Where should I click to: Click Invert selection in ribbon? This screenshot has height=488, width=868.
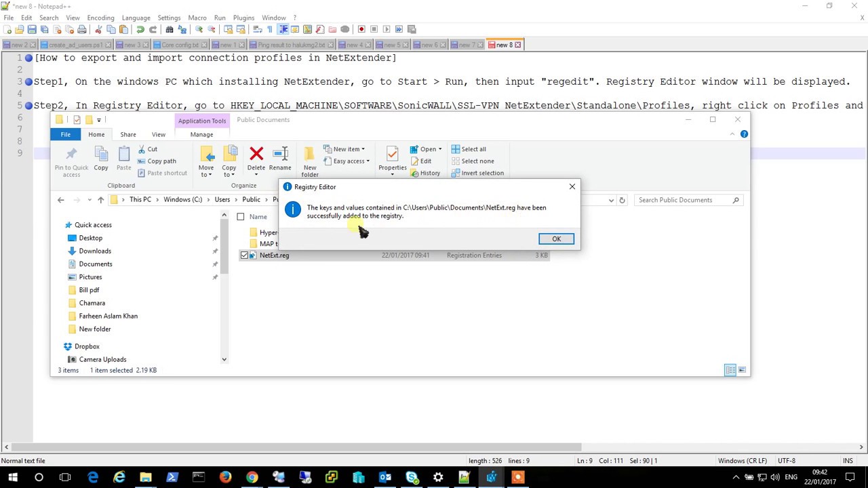coord(477,173)
